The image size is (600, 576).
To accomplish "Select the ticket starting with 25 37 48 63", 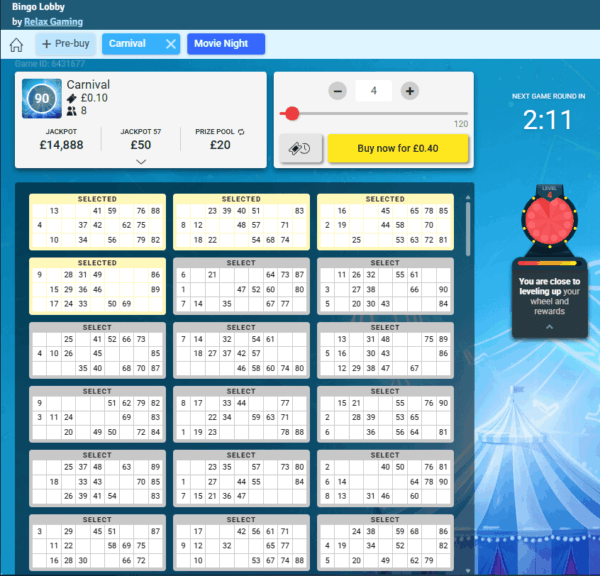I will pyautogui.click(x=98, y=478).
